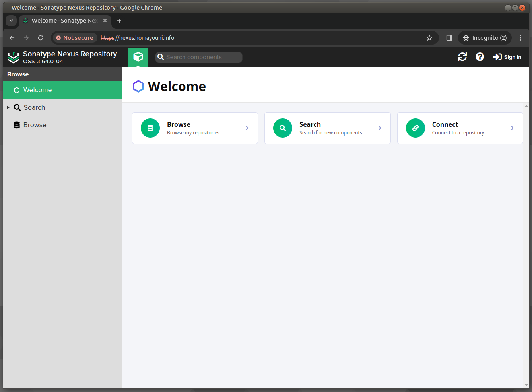The image size is (532, 392).
Task: Select the Welcome - Sonatype Nexus tab
Action: 64,21
